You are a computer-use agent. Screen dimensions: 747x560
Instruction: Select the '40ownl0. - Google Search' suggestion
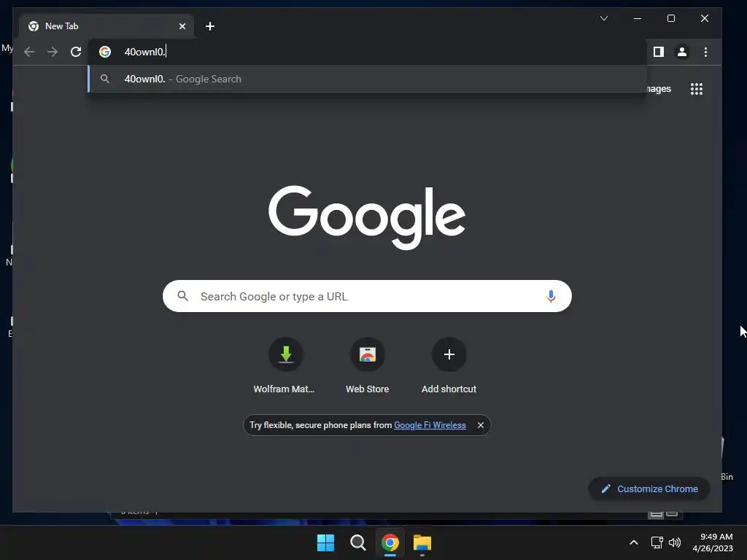coord(367,79)
